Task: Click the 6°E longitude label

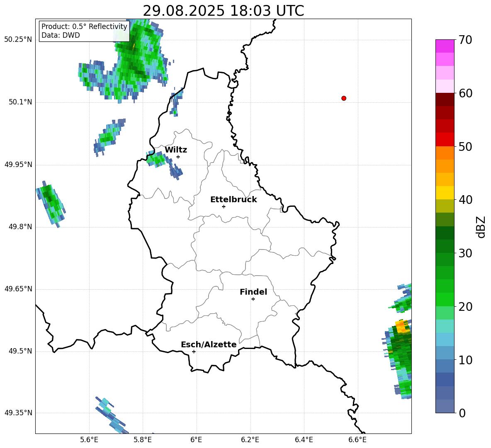Action: pyautogui.click(x=196, y=440)
